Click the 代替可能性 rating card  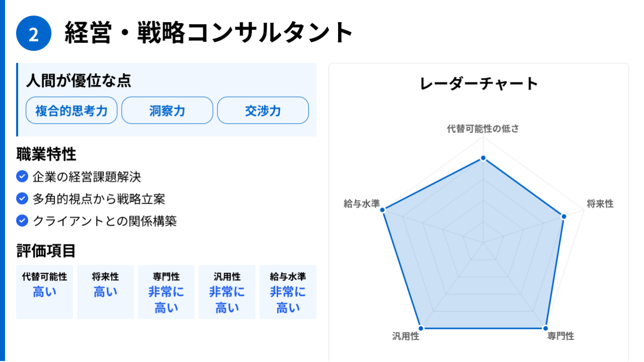tap(44, 292)
